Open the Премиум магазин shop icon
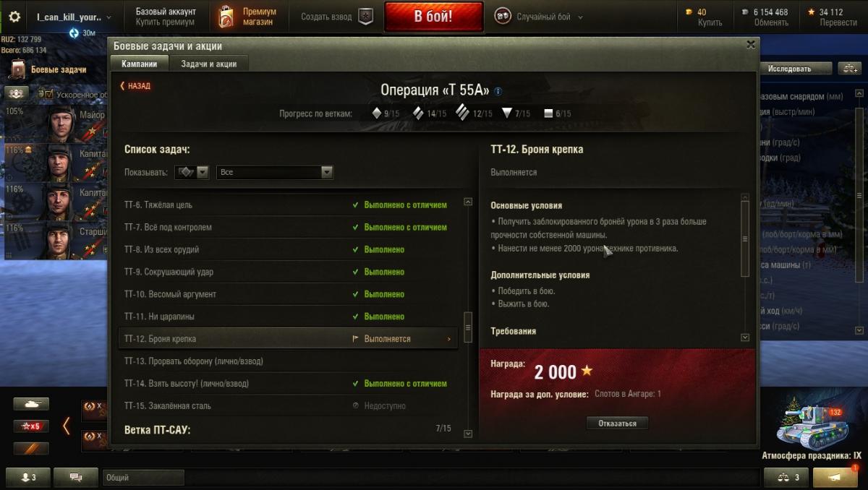Screen dimensions: 868x490 [226, 17]
